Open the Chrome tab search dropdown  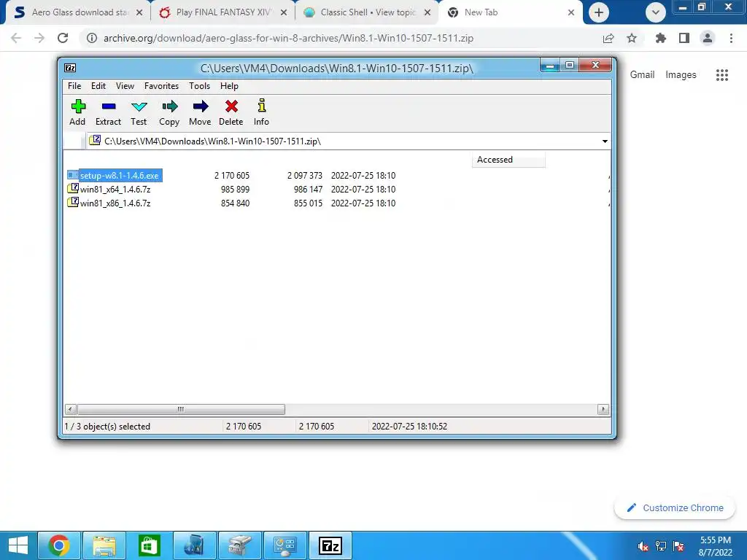(x=656, y=12)
